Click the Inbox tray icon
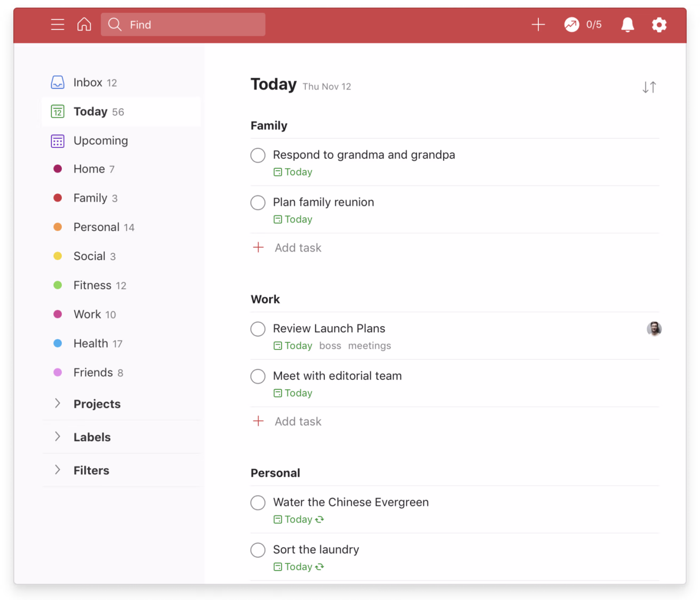700x600 pixels. (x=57, y=82)
